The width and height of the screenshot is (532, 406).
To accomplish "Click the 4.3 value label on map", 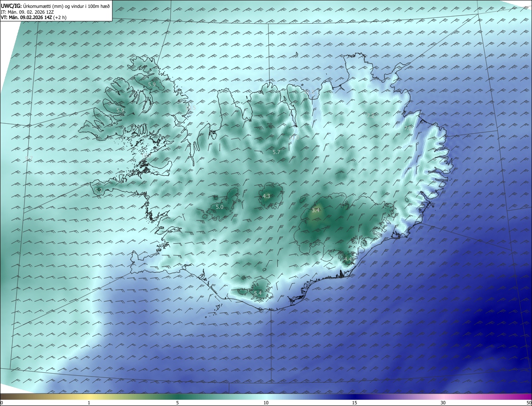I will 266,196.
